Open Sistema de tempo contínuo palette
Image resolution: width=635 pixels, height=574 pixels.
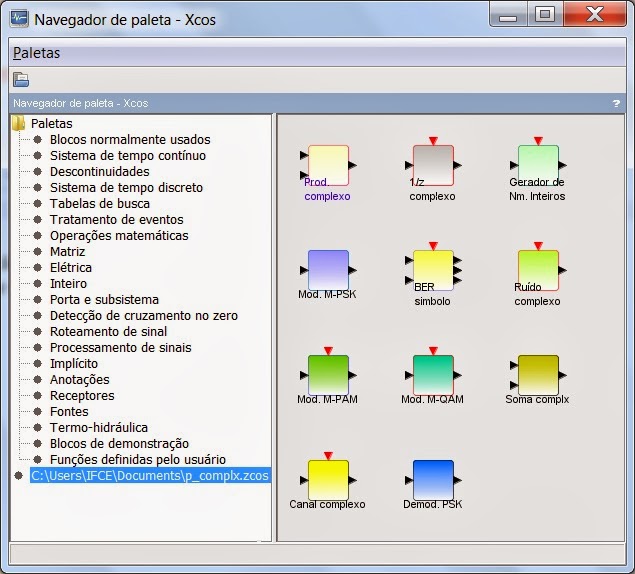pos(128,156)
